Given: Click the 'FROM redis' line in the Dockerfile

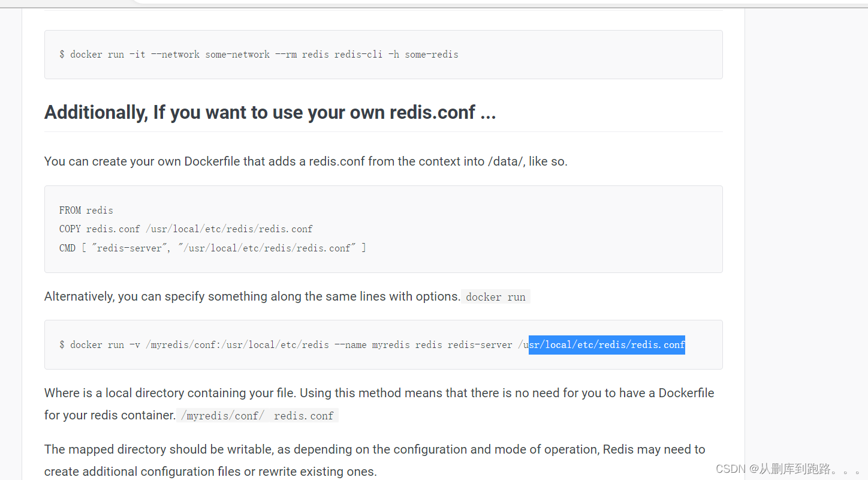Looking at the screenshot, I should pos(86,211).
